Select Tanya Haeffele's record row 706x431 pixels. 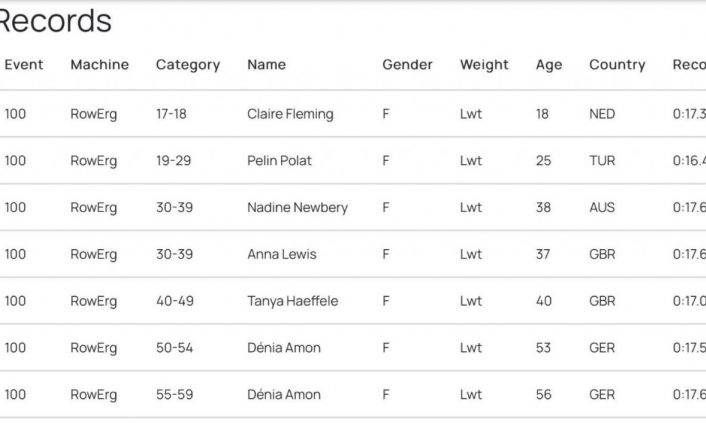click(x=292, y=301)
